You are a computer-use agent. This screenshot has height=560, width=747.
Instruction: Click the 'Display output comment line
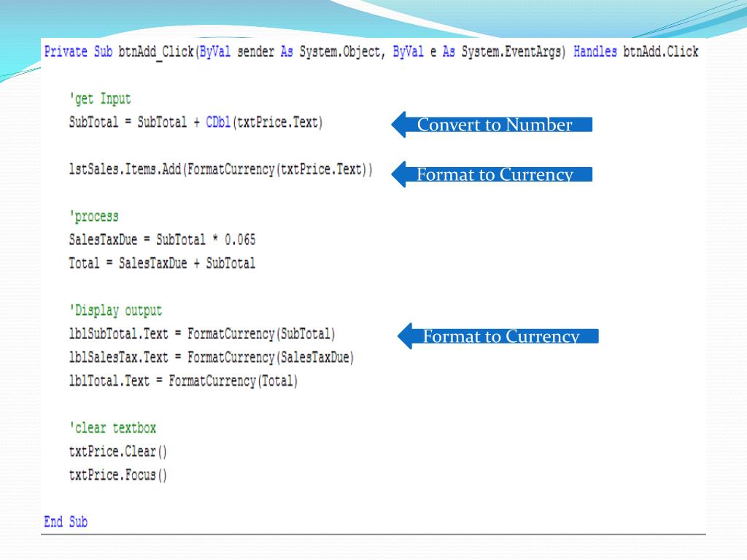pos(116,311)
